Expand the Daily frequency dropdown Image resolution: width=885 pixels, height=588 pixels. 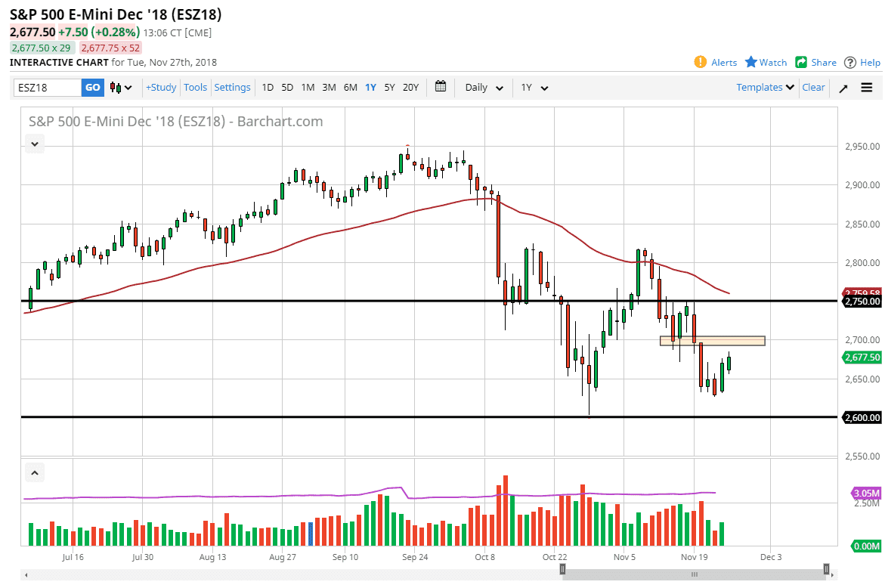coord(484,88)
